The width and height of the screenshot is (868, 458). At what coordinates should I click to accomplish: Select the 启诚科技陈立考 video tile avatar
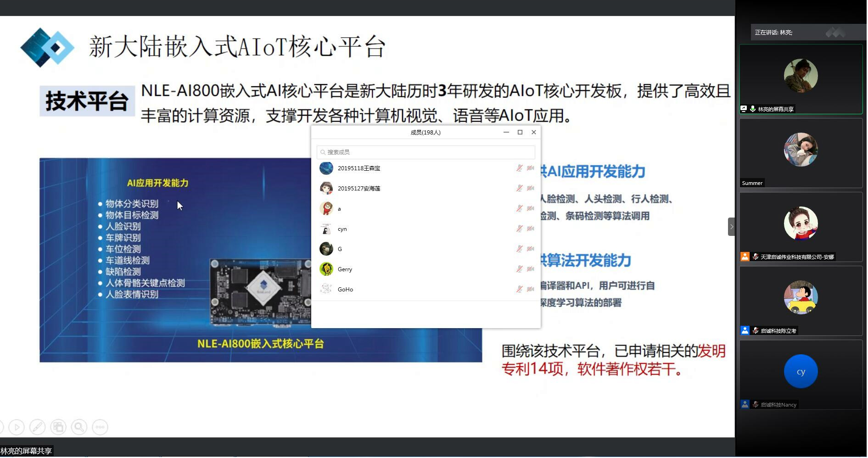point(801,297)
